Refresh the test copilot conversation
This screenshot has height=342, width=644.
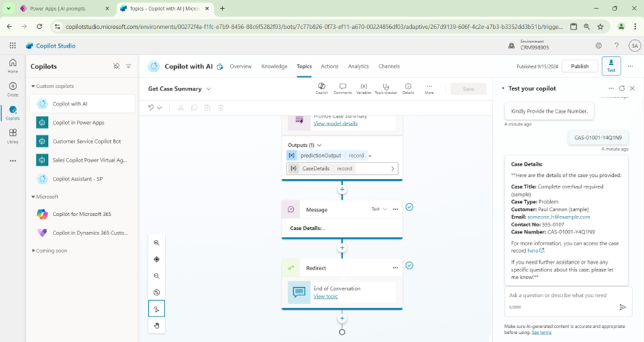(x=621, y=88)
